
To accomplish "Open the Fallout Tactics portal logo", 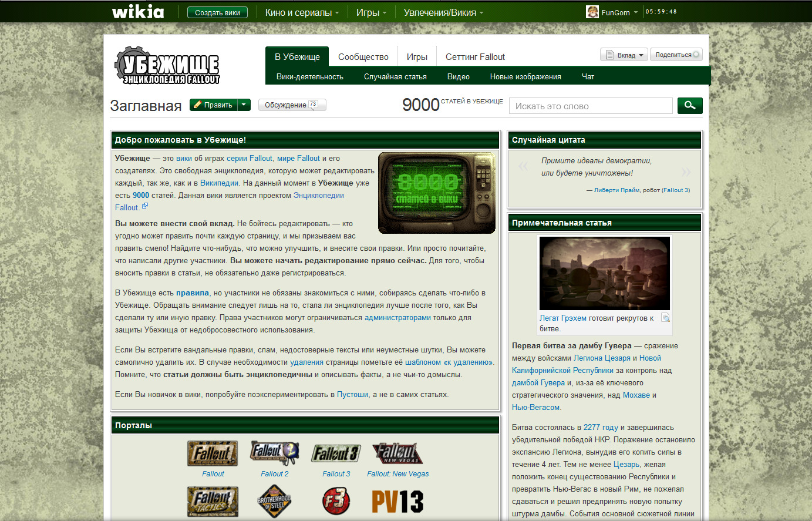I will (213, 502).
